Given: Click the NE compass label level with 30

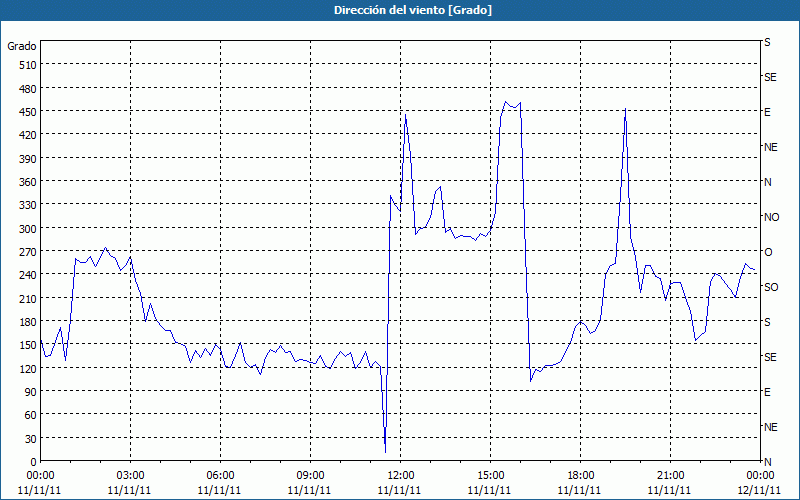Looking at the screenshot, I should (771, 427).
